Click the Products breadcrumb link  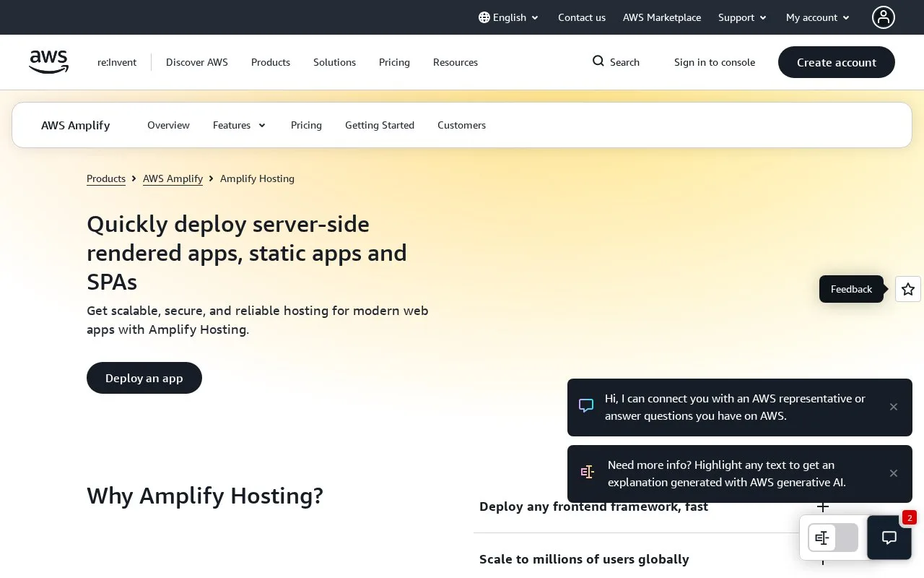106,178
